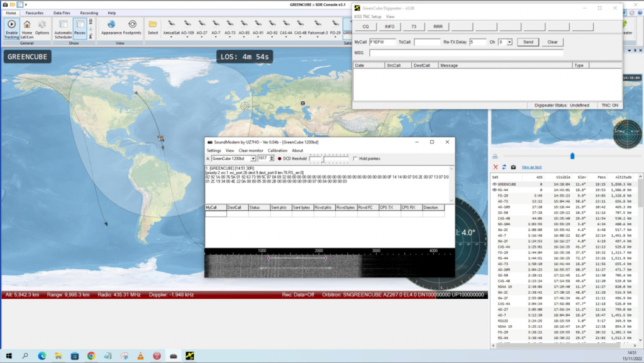644x363 pixels.
Task: Toggle eye visibility for GREENCUBE row
Action: [x=494, y=184]
